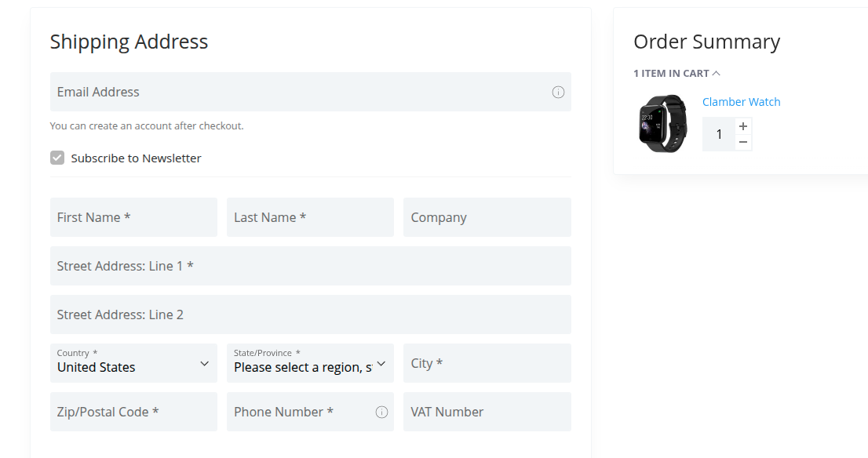Open the State/Province dropdown
Viewport: 868px width, 458px height.
tap(310, 363)
